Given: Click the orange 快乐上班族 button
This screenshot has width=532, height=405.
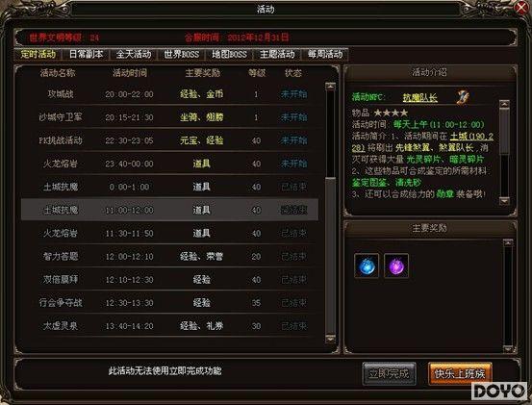Looking at the screenshot, I should click(460, 373).
